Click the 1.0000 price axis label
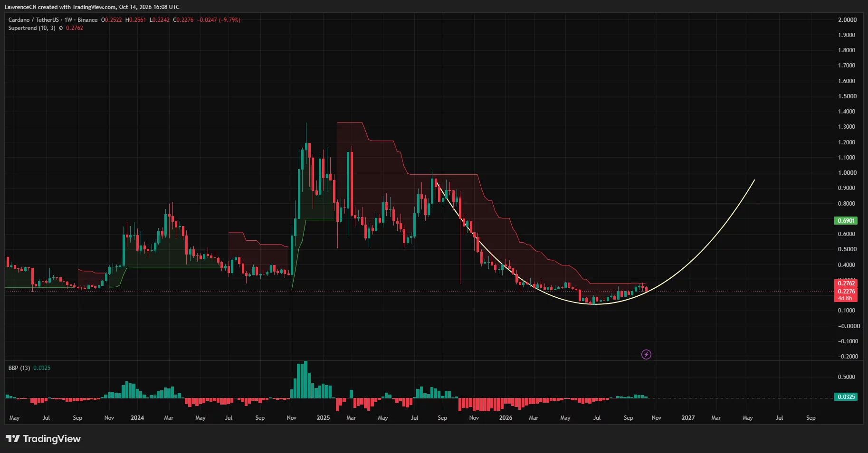 [848, 173]
